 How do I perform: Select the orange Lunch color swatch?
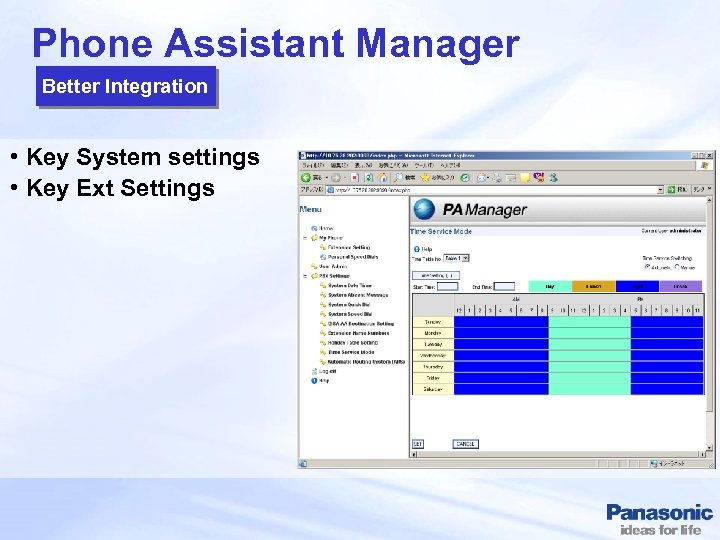click(x=593, y=287)
